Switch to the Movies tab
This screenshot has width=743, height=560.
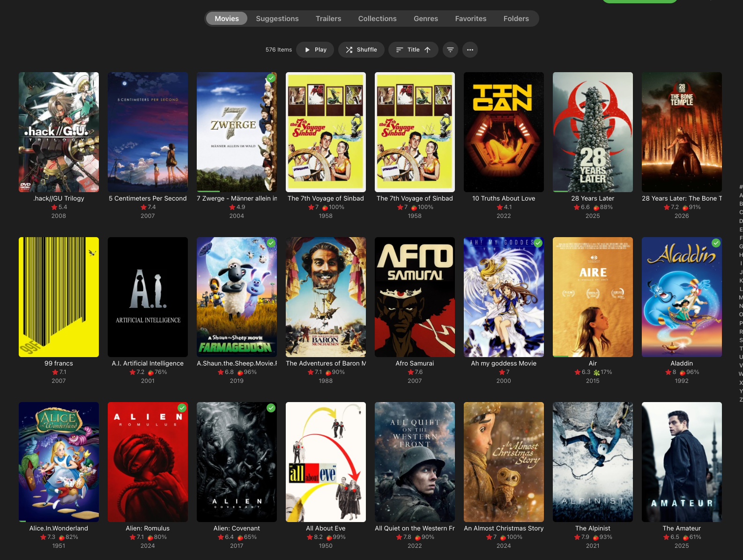click(227, 19)
